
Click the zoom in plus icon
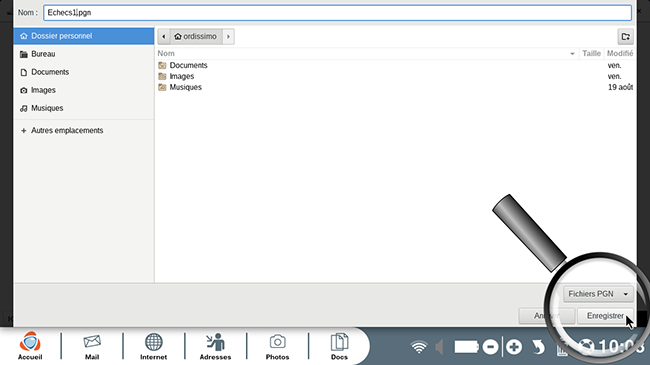[x=514, y=347]
